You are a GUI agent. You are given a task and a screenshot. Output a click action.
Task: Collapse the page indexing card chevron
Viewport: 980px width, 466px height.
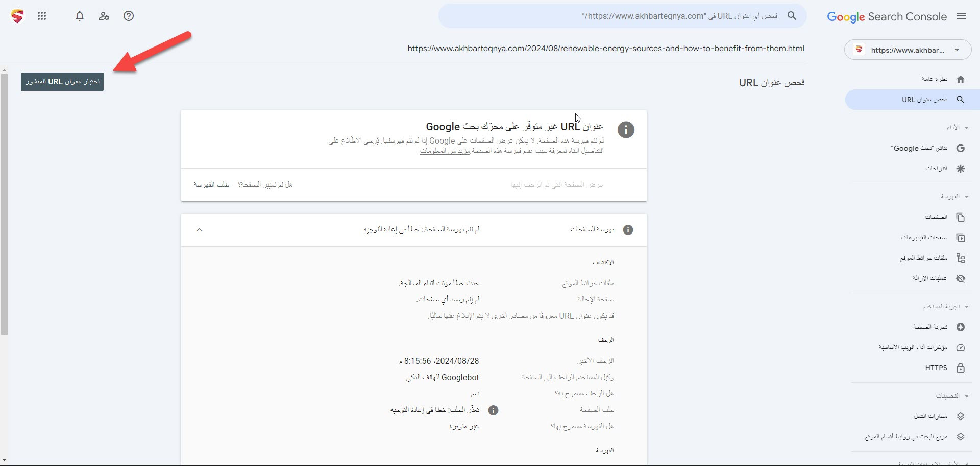pos(200,230)
